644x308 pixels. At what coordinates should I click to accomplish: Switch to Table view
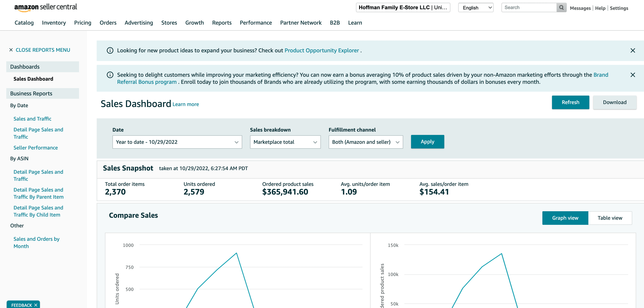(610, 218)
